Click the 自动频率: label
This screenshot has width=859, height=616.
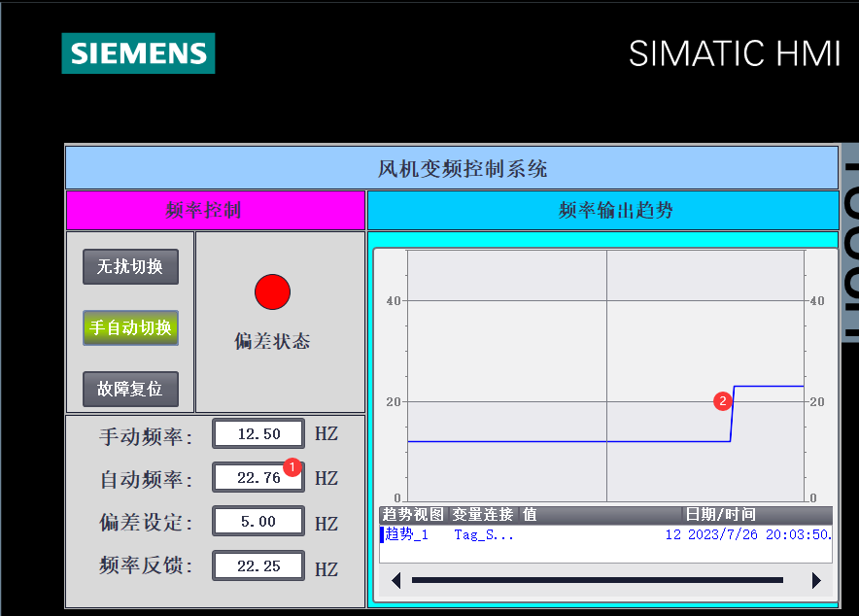146,480
